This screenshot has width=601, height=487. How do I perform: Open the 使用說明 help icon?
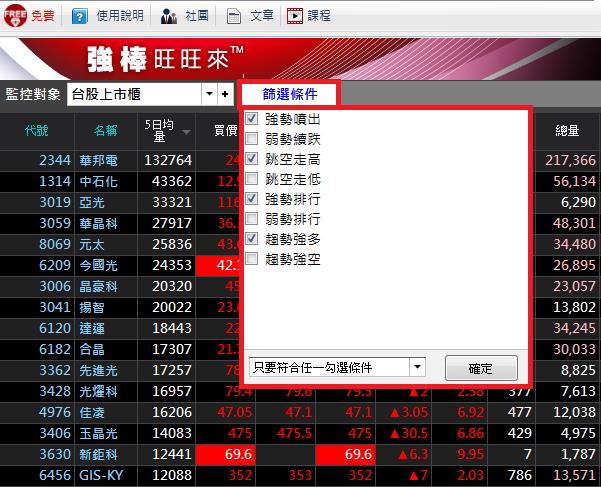point(80,16)
